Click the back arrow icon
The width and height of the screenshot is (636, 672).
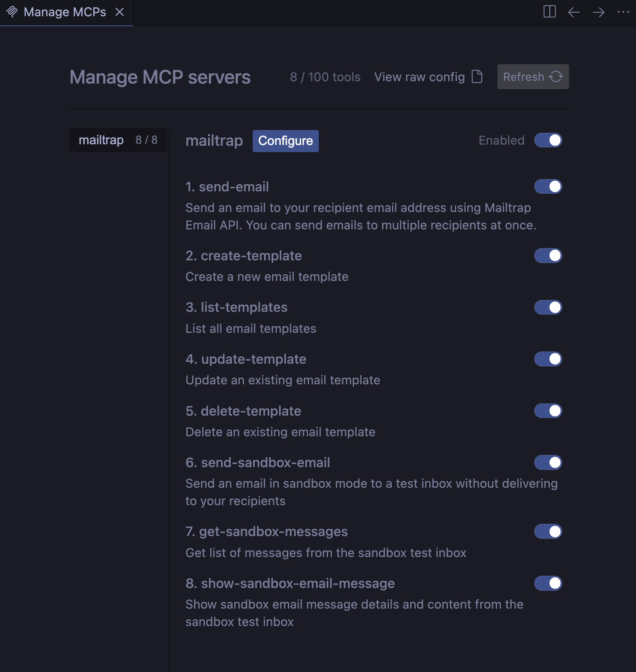574,12
